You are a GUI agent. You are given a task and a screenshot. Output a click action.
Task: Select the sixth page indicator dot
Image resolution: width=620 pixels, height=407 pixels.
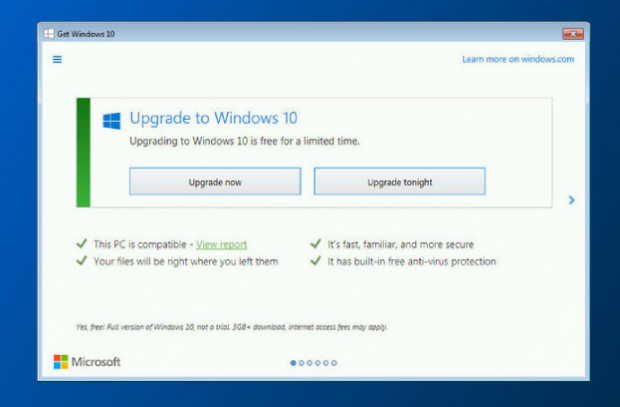pyautogui.click(x=334, y=363)
